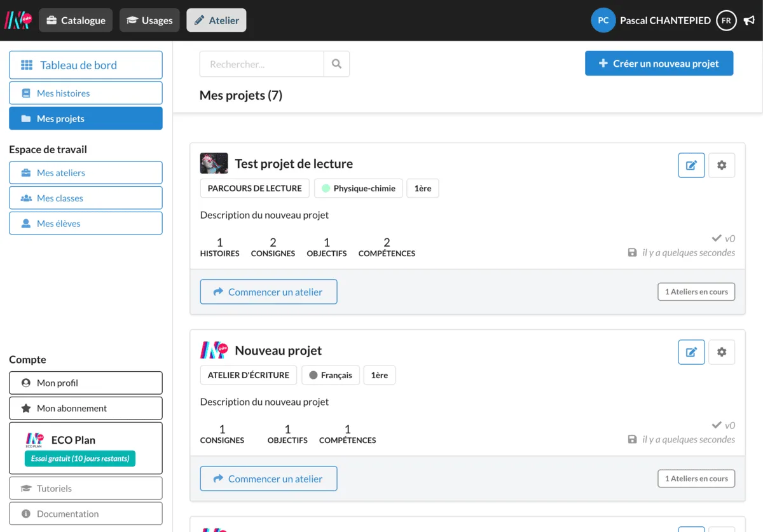Open Mon abonnement subscription page
Viewport: 763px width, 532px height.
pos(86,408)
